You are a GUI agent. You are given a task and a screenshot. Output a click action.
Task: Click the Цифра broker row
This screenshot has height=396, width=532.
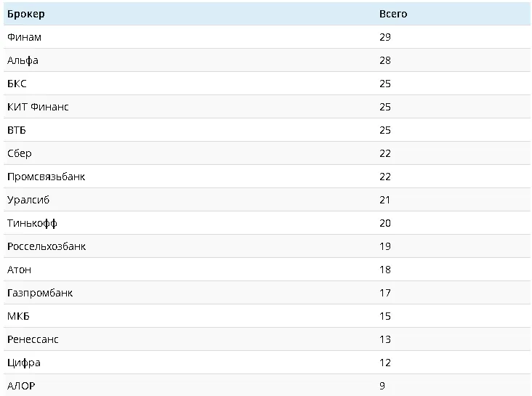click(x=24, y=363)
